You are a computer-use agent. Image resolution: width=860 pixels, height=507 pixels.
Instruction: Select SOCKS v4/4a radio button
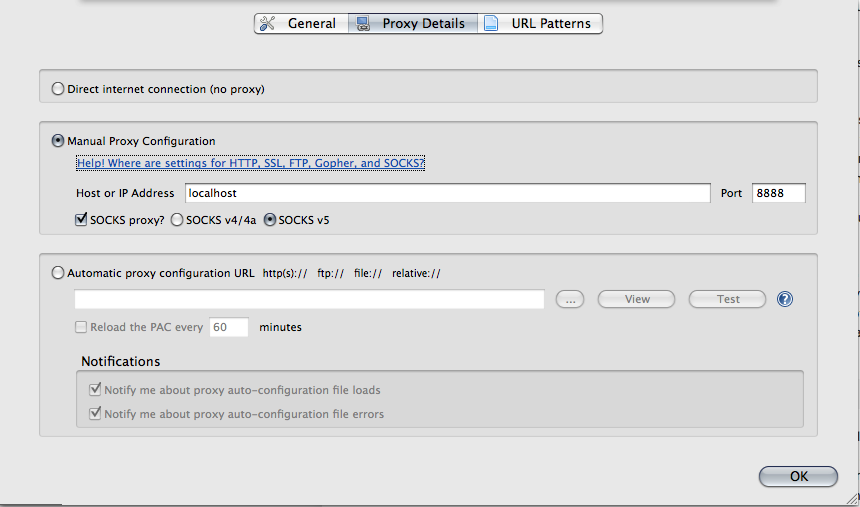[178, 220]
